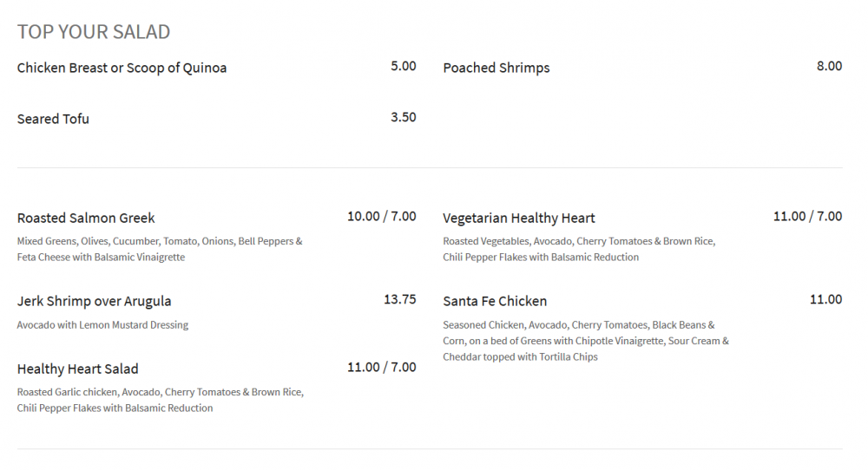Select the Vegetarian Healthy Heart salad
This screenshot has width=868, height=470.
point(519,218)
